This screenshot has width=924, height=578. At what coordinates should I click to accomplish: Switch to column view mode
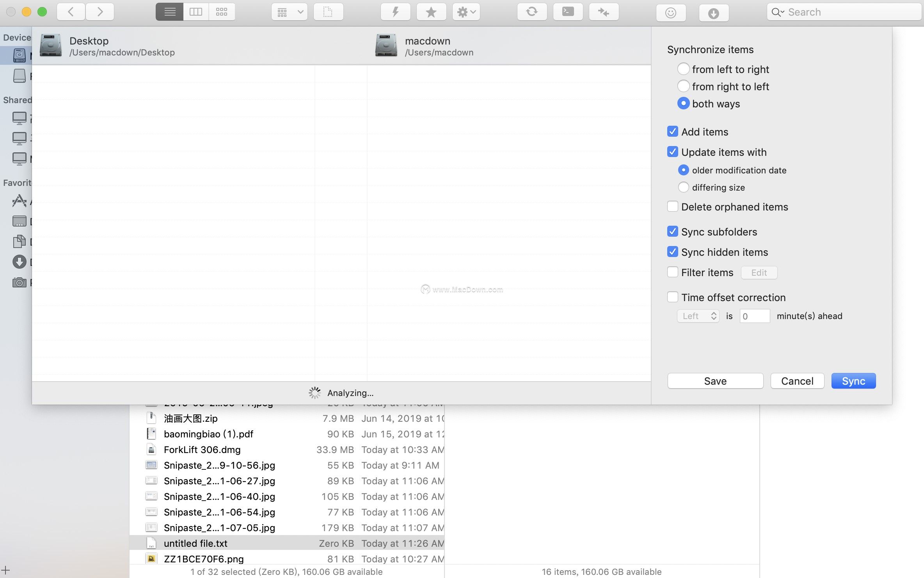[x=195, y=12]
